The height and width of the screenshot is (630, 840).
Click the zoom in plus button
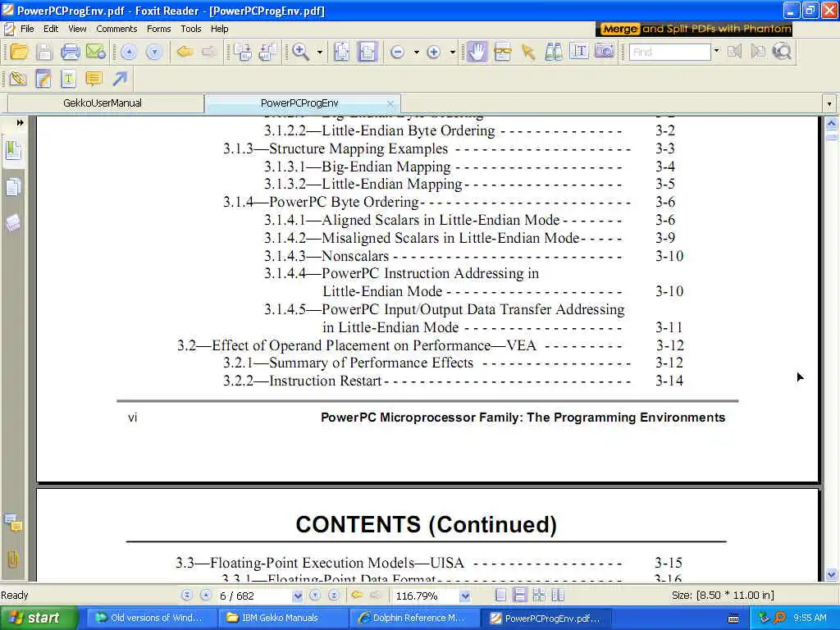pyautogui.click(x=433, y=52)
